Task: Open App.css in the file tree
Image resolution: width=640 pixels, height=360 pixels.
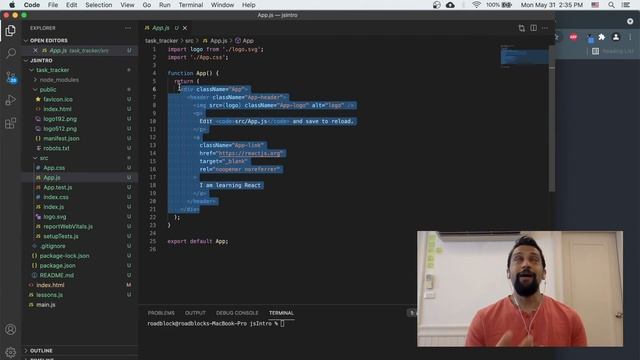Action: tap(54, 168)
